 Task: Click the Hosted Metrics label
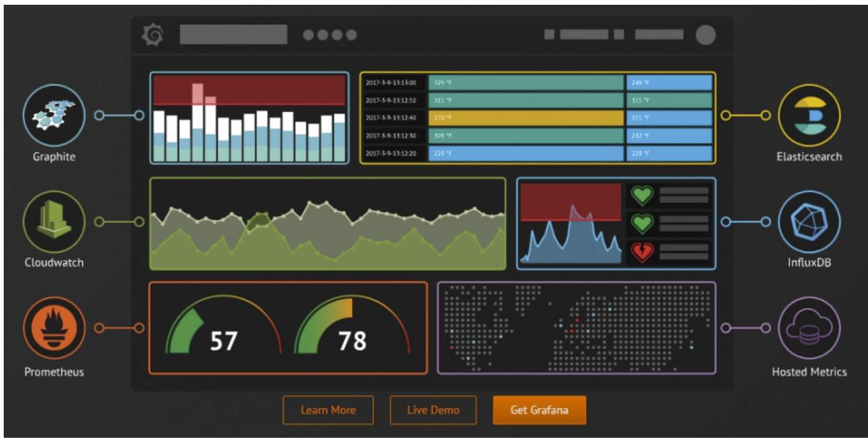click(809, 372)
